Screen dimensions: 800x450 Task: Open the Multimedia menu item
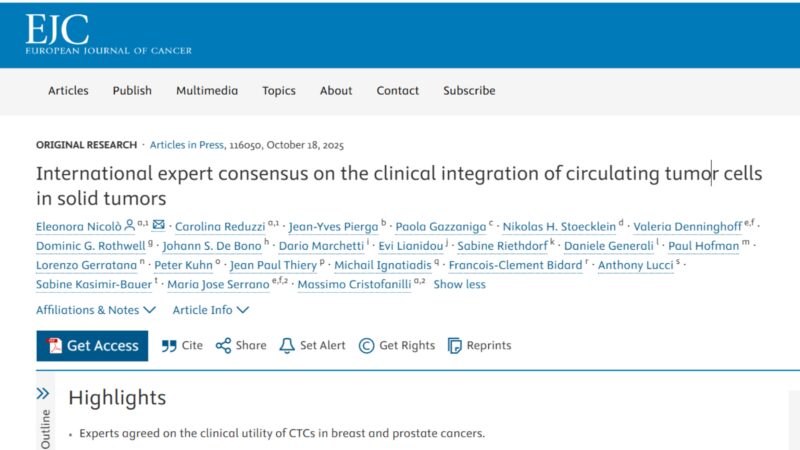tap(207, 90)
